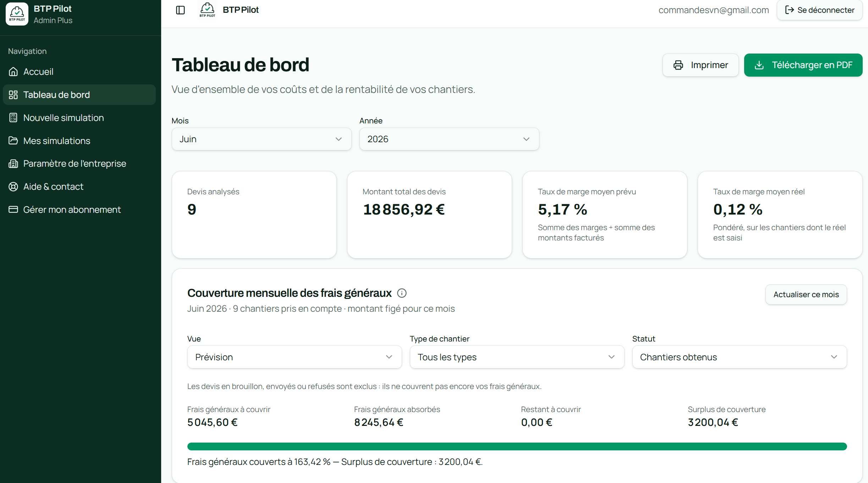Open the Vue dropdown showing Prévision
This screenshot has width=868, height=483.
click(x=295, y=357)
